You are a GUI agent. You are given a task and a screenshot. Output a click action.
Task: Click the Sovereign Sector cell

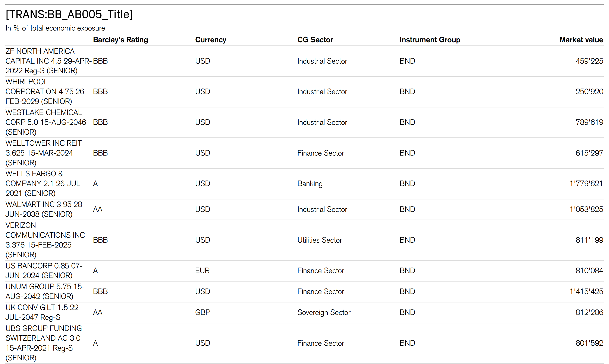[324, 312]
